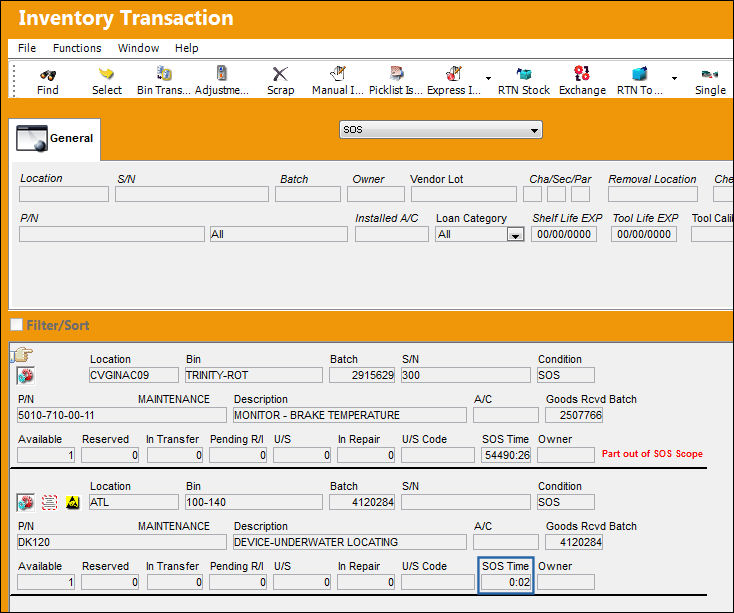Click red dashed list icon on ATL record
The image size is (734, 613).
click(x=50, y=503)
